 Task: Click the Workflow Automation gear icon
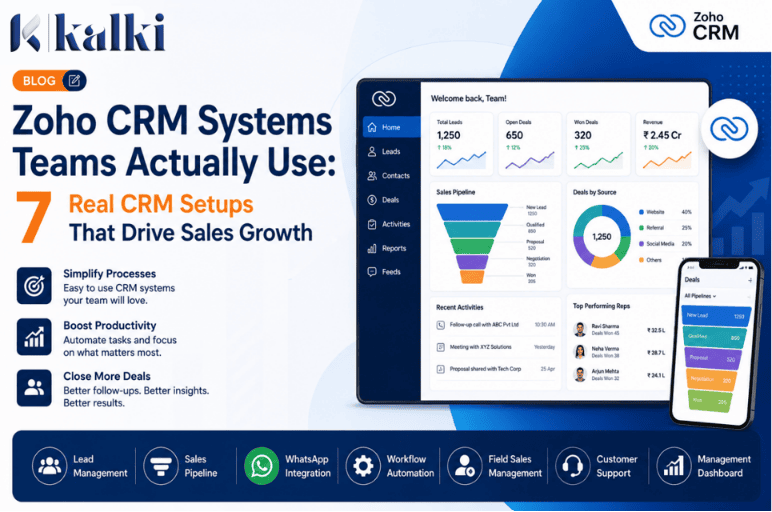(x=363, y=466)
